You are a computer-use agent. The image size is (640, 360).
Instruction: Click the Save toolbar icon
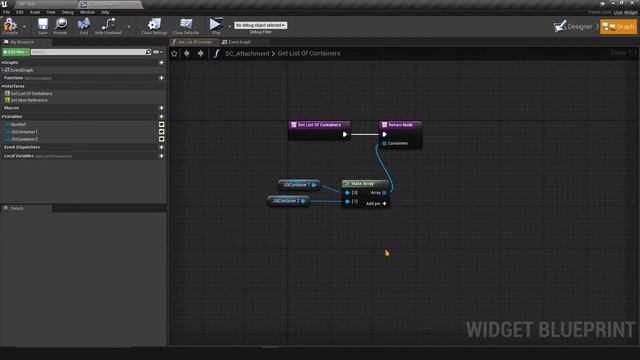click(x=42, y=27)
